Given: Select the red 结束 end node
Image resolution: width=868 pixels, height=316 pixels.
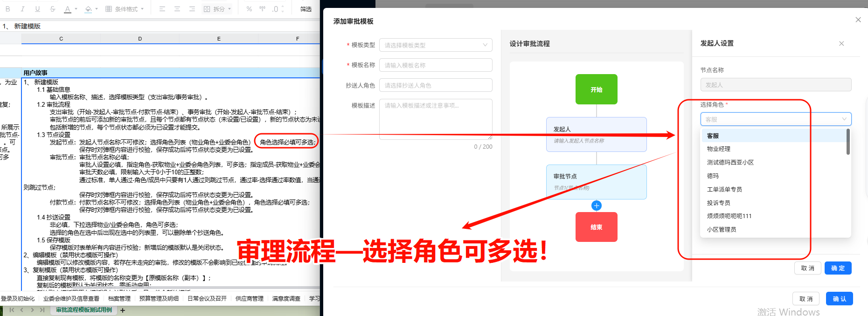Looking at the screenshot, I should pyautogui.click(x=597, y=227).
